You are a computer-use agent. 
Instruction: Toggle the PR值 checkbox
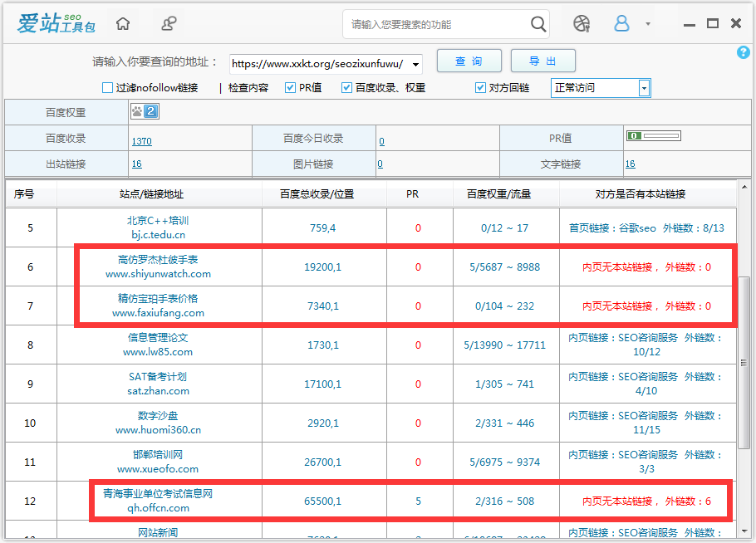tap(290, 88)
